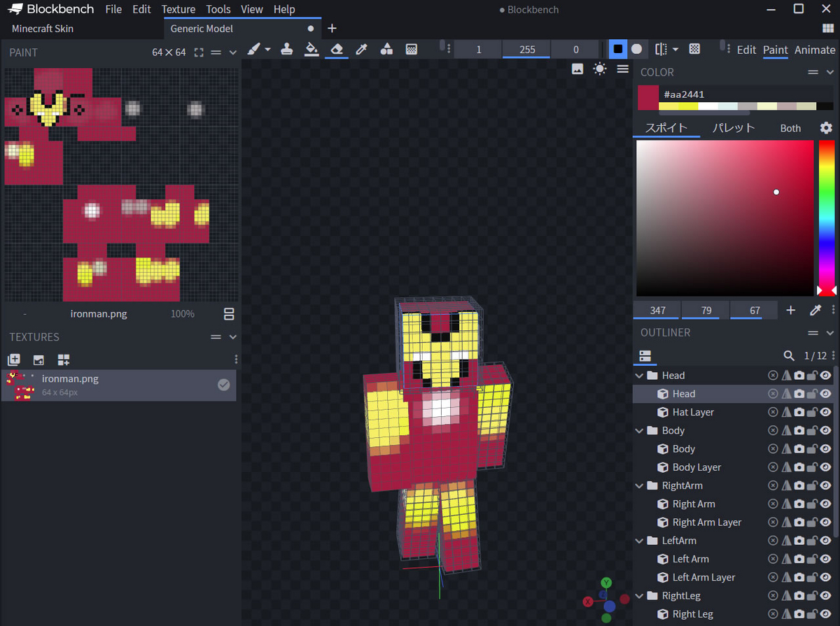
Task: Pick screen color with eyedropper in Color panel
Action: tap(815, 310)
